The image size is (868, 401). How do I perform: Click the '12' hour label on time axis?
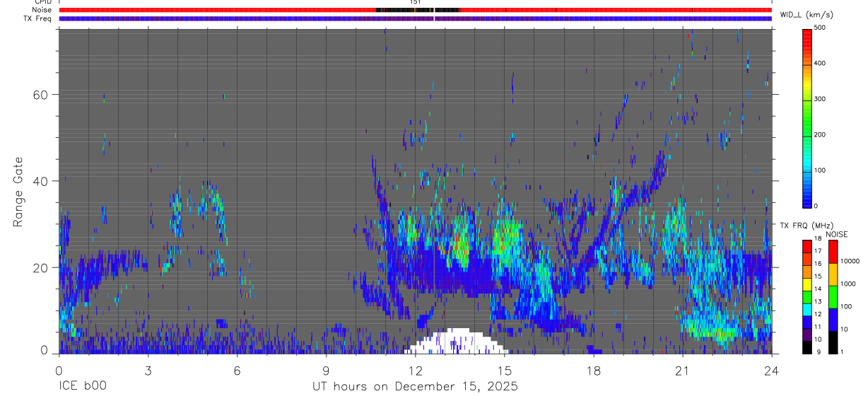pos(415,371)
